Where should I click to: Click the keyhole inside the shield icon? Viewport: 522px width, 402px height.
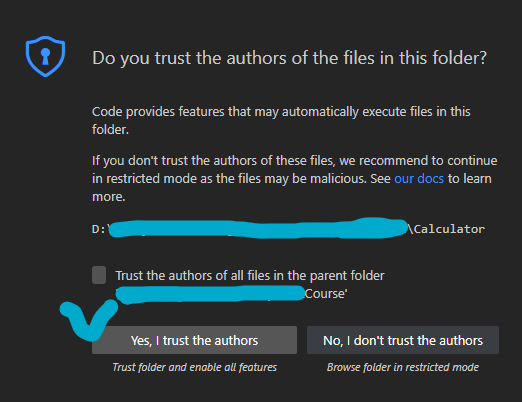click(45, 56)
